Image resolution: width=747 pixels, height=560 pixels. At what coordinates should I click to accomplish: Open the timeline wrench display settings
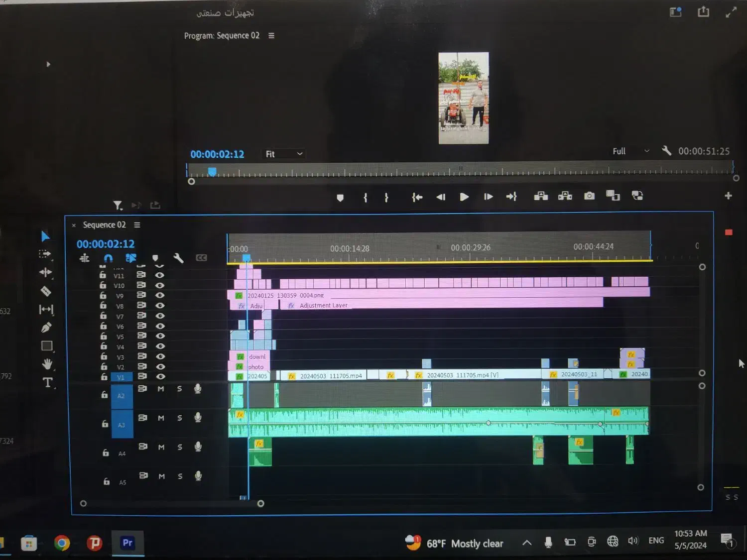pyautogui.click(x=178, y=258)
